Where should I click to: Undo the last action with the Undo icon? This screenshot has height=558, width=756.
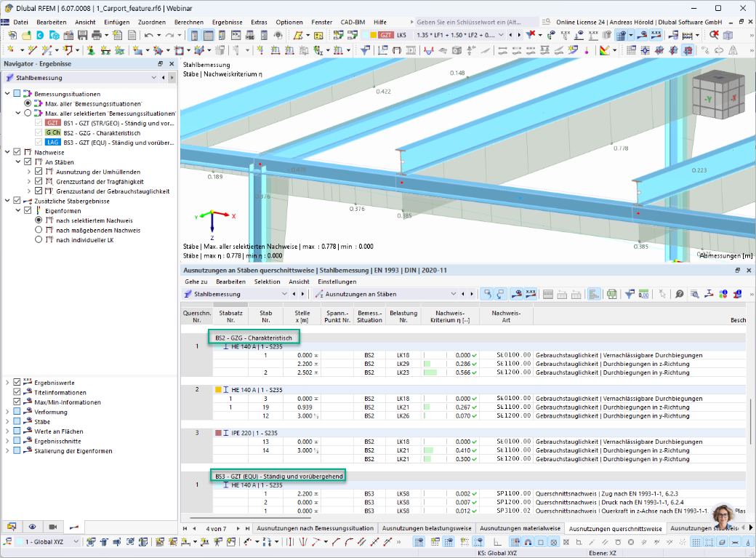[148, 35]
